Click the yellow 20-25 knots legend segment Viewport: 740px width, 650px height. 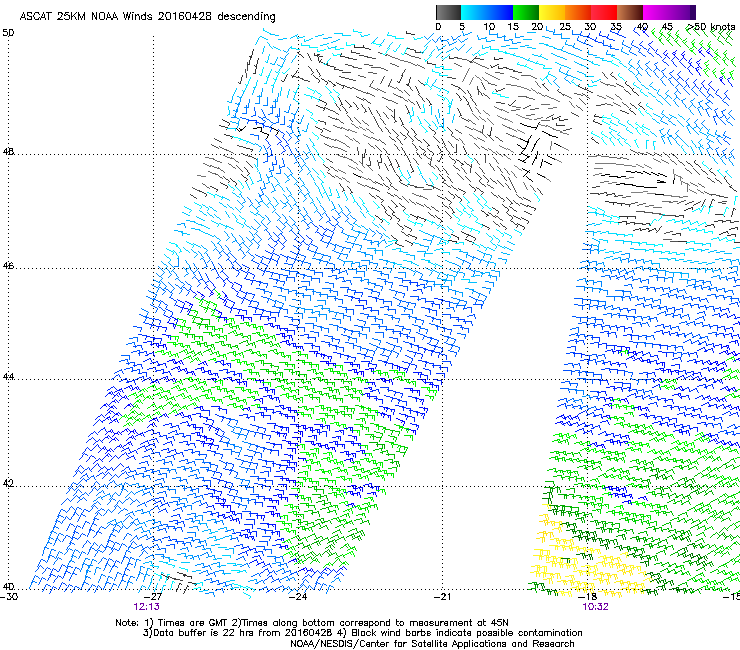click(552, 12)
